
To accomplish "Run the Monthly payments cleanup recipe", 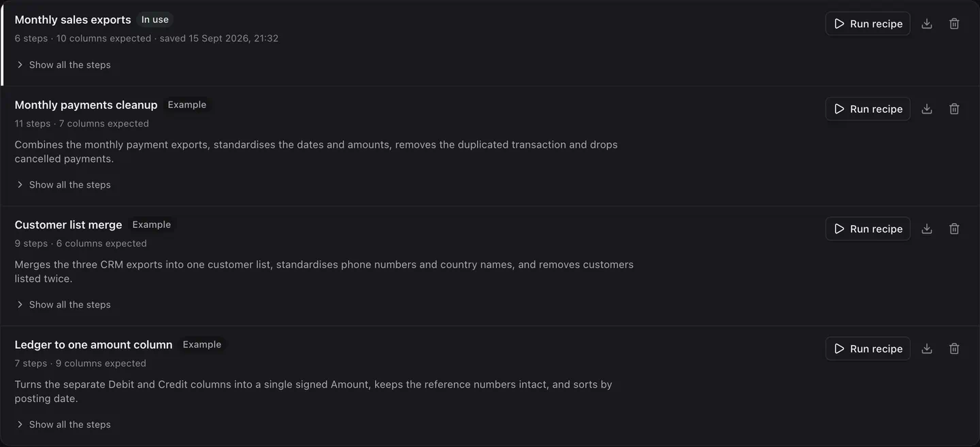I will pyautogui.click(x=868, y=109).
